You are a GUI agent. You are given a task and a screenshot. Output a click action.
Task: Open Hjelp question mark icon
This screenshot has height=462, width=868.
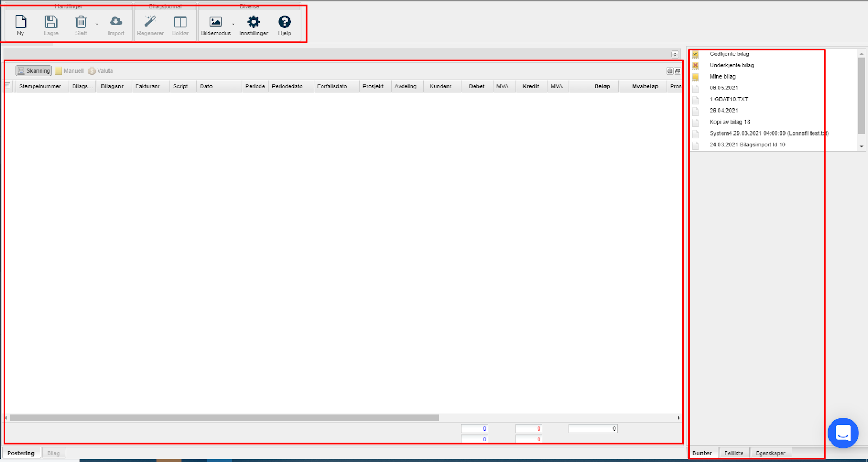284,22
